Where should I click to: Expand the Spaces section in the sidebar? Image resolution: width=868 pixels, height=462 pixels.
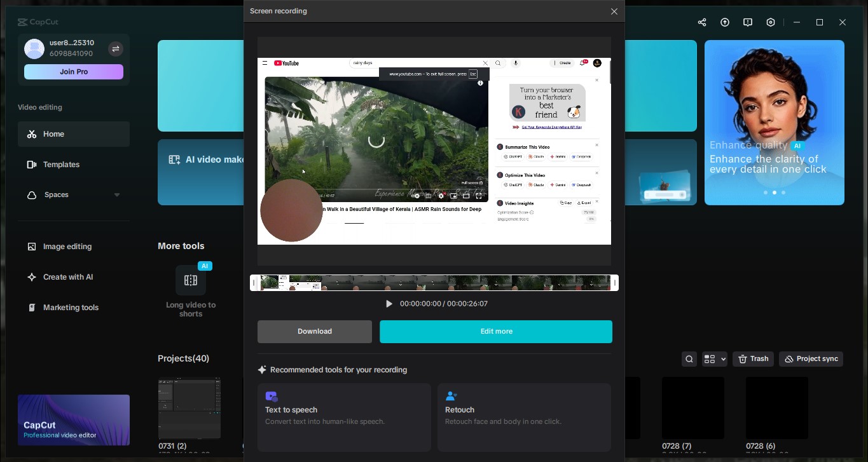[116, 195]
